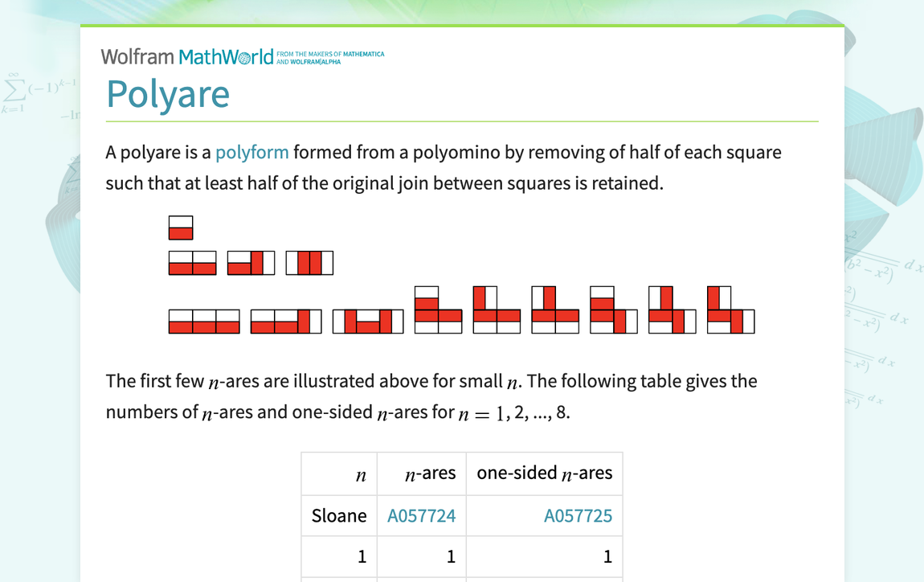This screenshot has height=582, width=924.
Task: Select the Sloane row label in the table
Action: click(339, 515)
